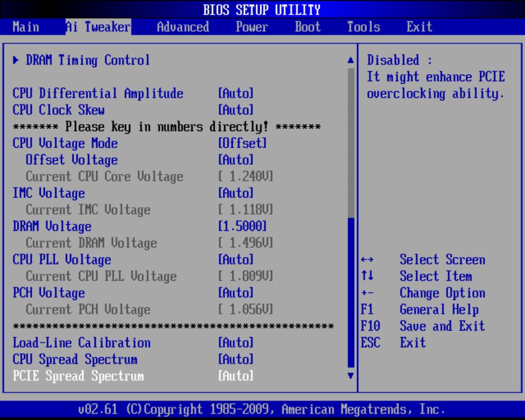Click Current PCH Voltage reading 1.056V
Image resolution: width=525 pixels, height=420 pixels.
tap(246, 310)
